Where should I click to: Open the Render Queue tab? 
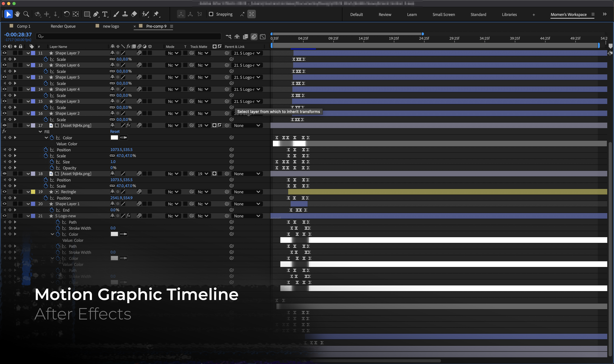click(x=63, y=26)
